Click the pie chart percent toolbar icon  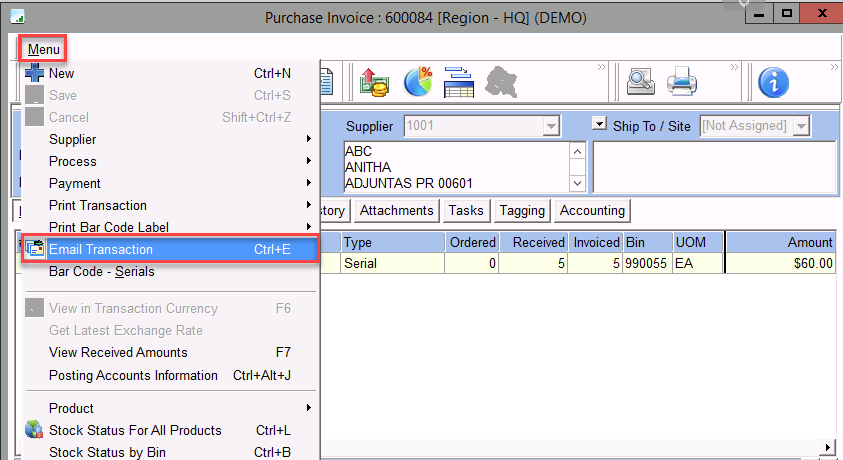point(417,83)
